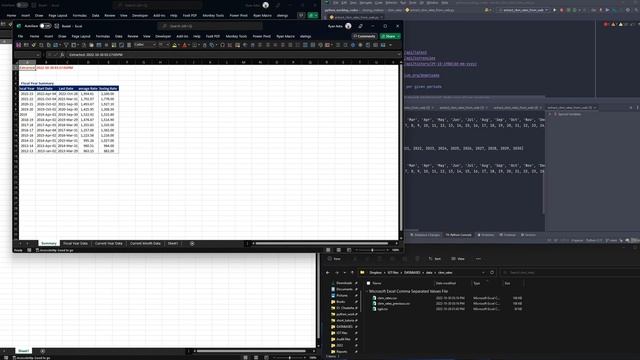Click the user account avatar in front Excel

tap(348, 26)
